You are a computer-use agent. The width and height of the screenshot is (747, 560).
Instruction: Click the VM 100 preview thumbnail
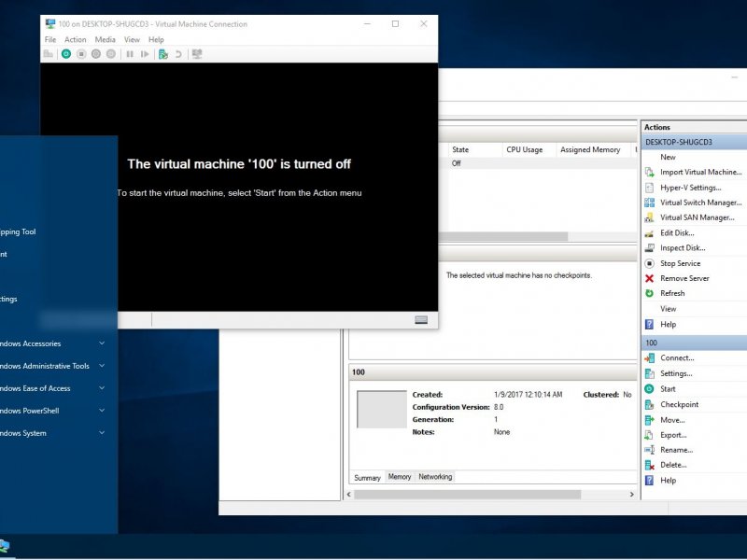(x=382, y=409)
